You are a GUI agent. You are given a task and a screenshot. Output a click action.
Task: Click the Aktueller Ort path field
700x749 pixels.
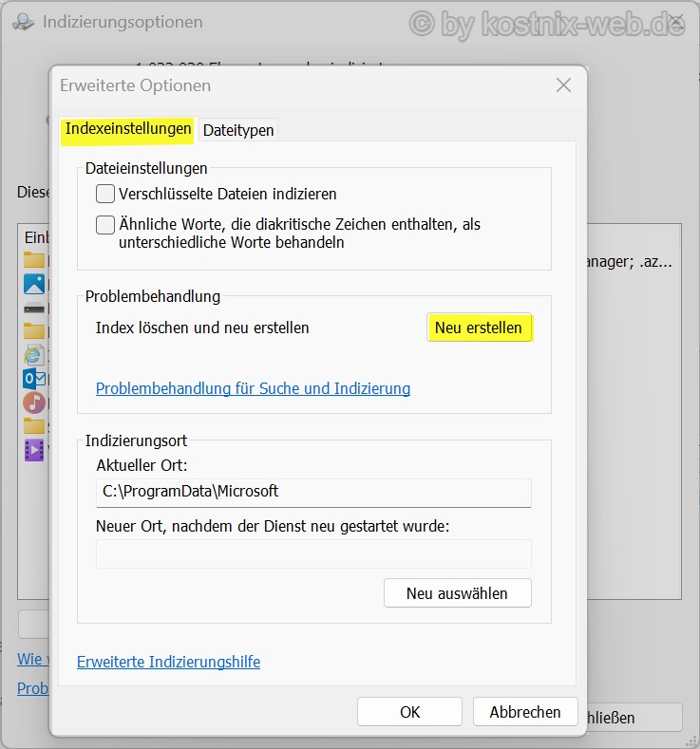(x=313, y=493)
